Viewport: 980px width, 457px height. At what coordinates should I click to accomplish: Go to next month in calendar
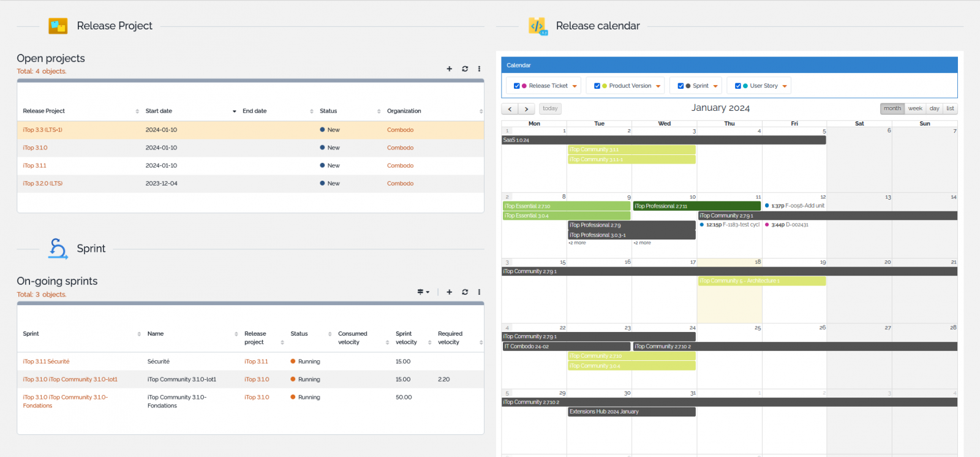tap(527, 109)
